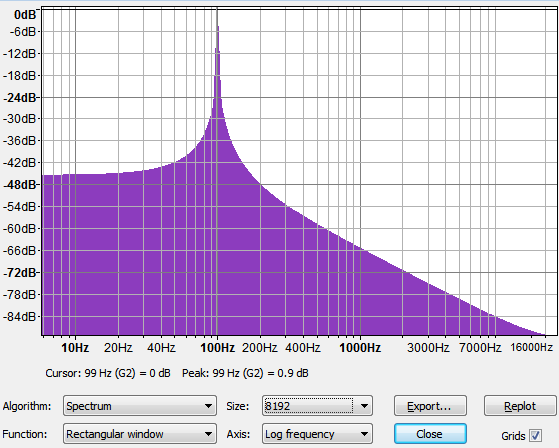Viewport: 559px width, 448px height.
Task: Click the 1000Hz axis label
Action: (x=360, y=347)
